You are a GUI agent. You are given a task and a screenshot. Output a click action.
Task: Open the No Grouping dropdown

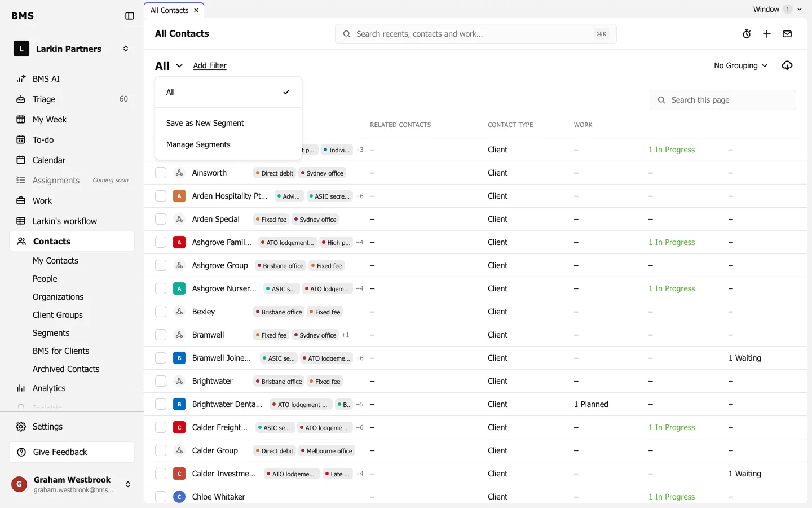pyautogui.click(x=741, y=65)
